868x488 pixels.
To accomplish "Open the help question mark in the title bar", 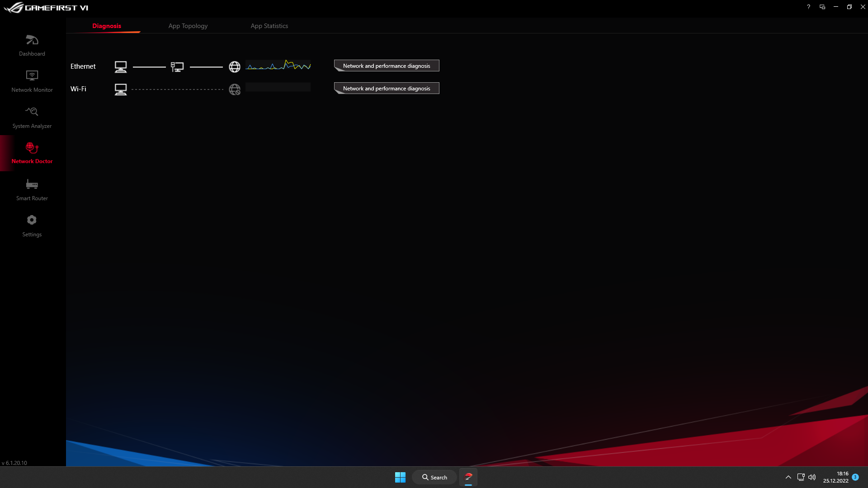I will pos(809,7).
